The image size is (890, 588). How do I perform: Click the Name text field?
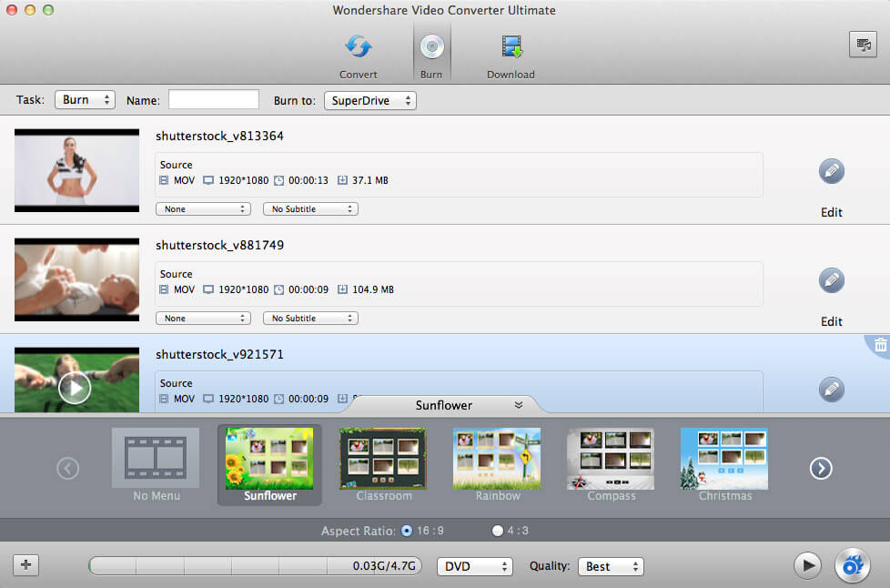coord(214,100)
